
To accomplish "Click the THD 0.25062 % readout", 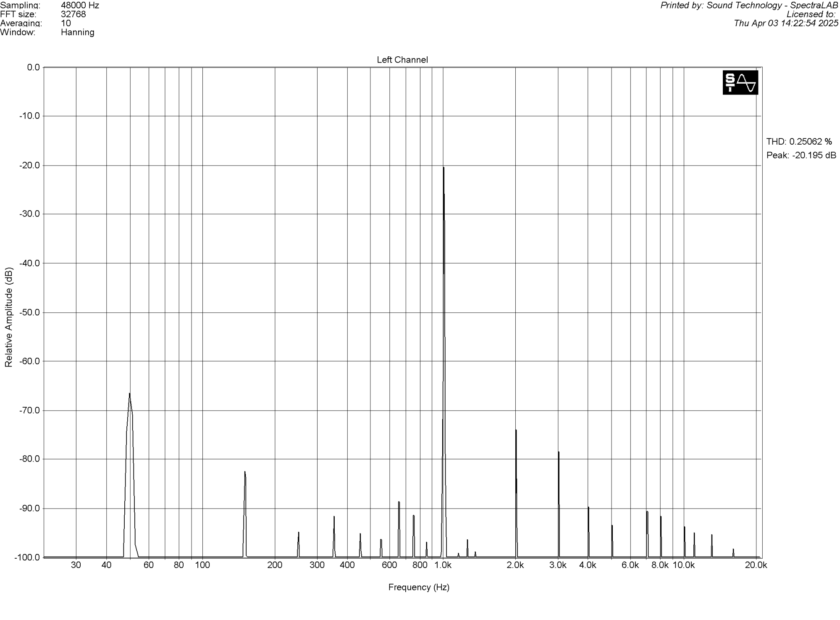I will [x=798, y=142].
